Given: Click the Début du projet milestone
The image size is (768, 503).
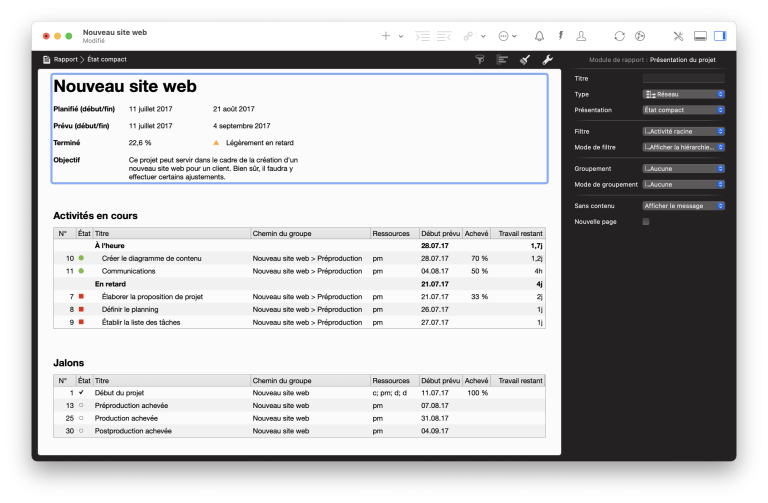Looking at the screenshot, I should coord(299,393).
